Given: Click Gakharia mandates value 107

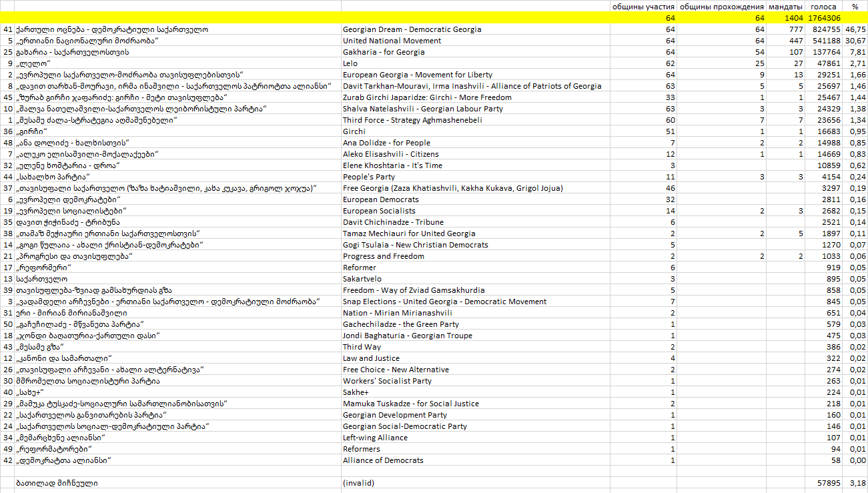Looking at the screenshot, I should click(x=786, y=52).
